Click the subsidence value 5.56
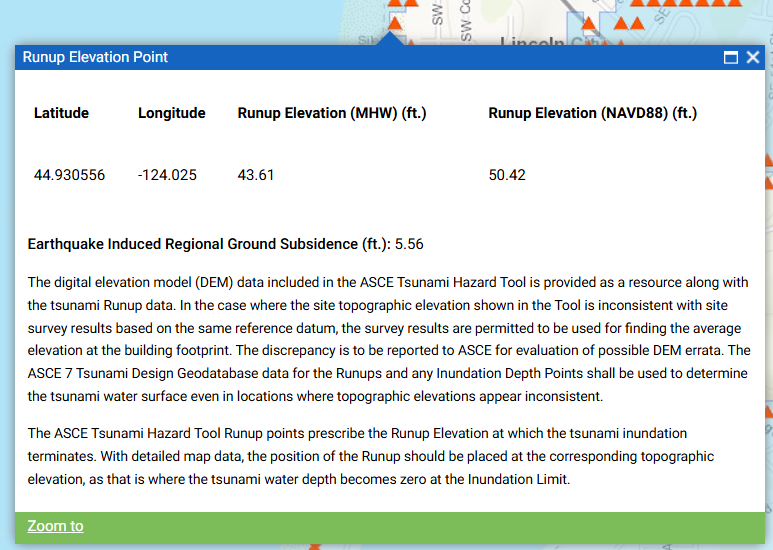773x550 pixels. 410,243
